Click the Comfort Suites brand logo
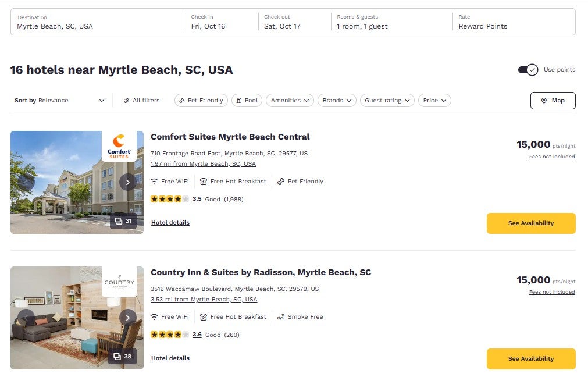 tap(119, 146)
